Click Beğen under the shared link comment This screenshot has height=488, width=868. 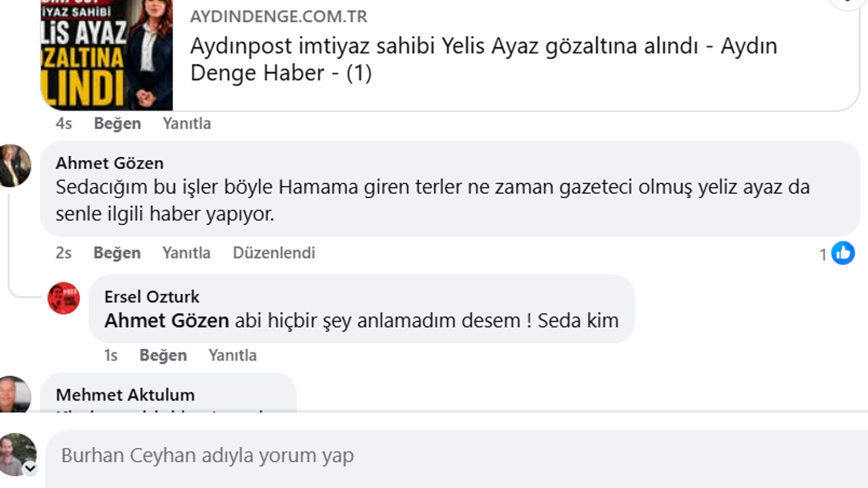[x=117, y=123]
